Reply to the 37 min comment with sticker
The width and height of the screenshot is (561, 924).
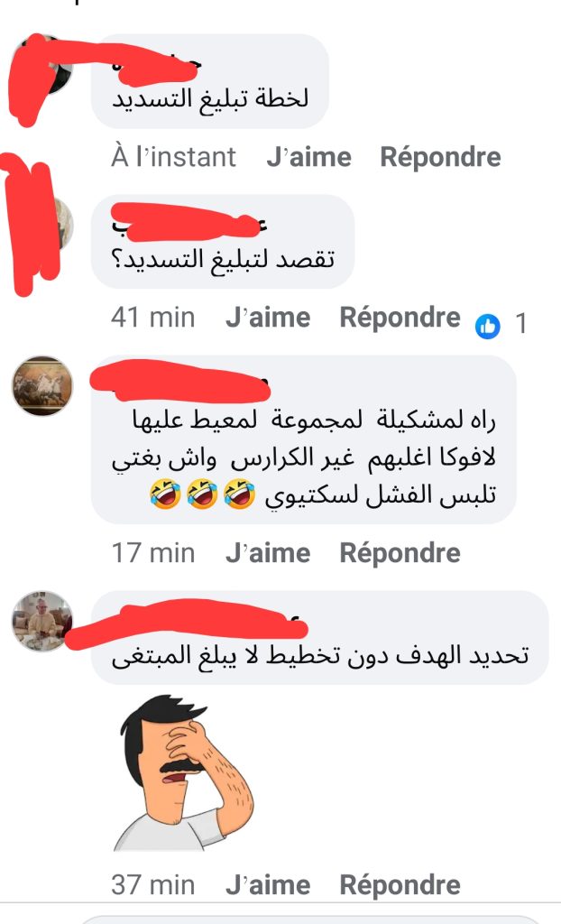400,885
